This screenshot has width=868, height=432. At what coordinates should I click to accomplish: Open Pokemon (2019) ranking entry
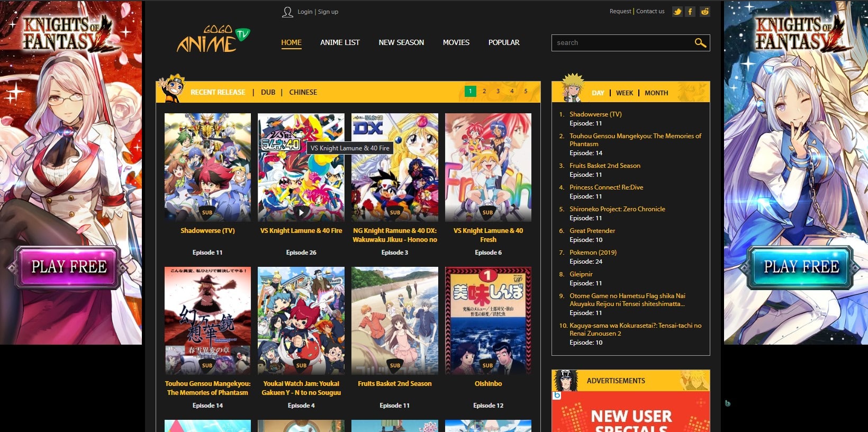(593, 253)
